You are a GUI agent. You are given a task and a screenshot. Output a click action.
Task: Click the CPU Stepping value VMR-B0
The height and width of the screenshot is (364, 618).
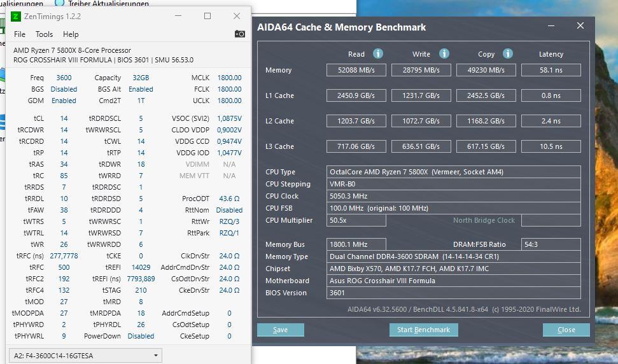click(x=454, y=184)
